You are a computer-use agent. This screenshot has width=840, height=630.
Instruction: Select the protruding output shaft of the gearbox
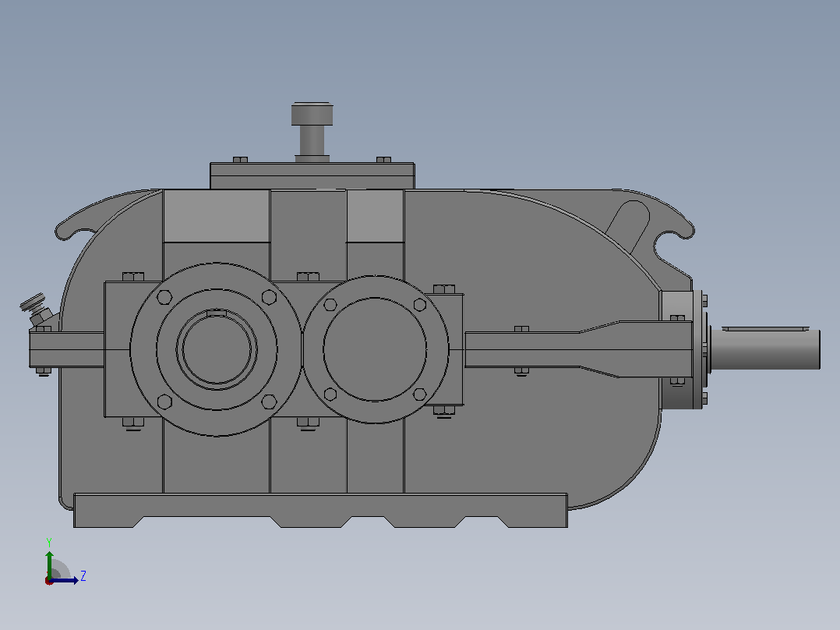tap(765, 348)
